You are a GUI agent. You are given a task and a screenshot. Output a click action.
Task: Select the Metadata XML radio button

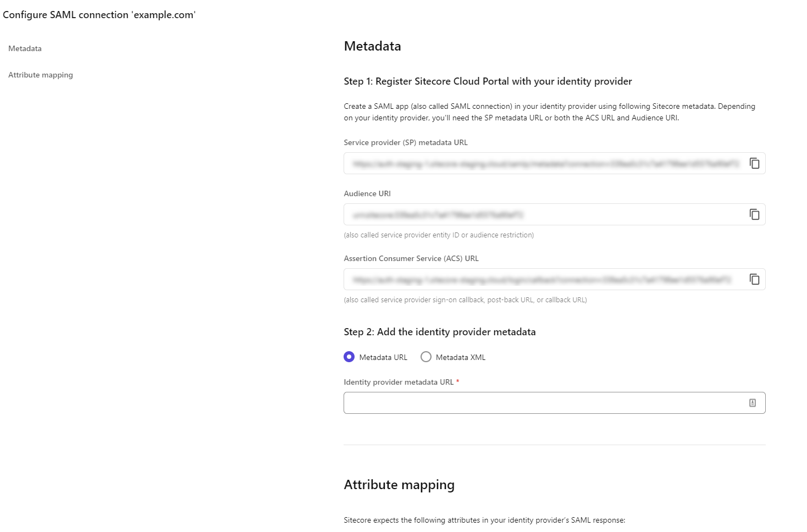(x=426, y=357)
